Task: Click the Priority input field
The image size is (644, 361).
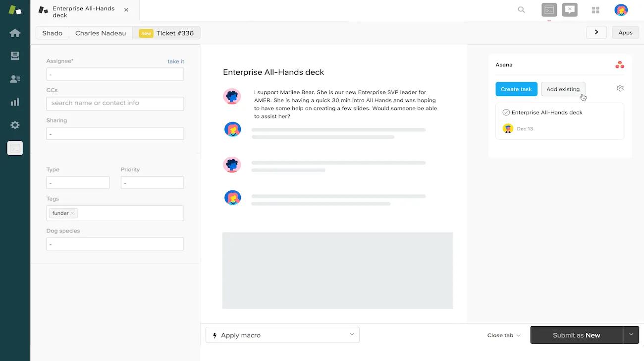Action: 152,182
